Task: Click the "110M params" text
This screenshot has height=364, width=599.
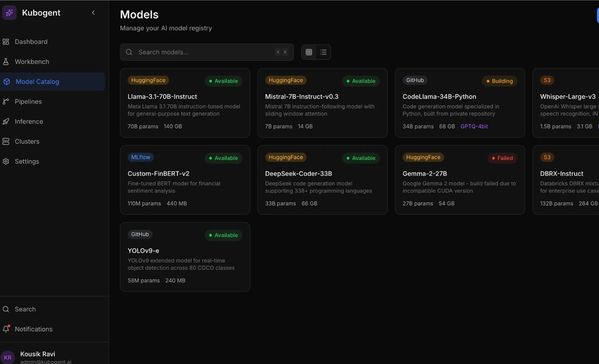Action: click(x=144, y=204)
